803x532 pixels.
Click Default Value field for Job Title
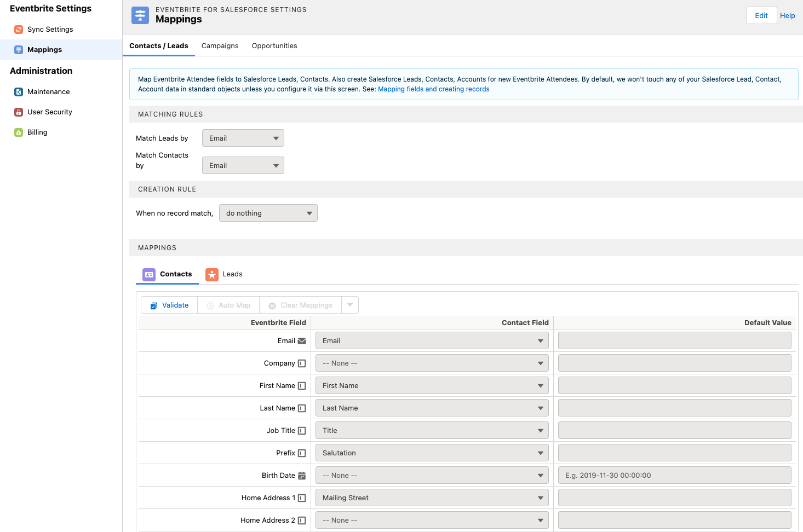click(675, 430)
